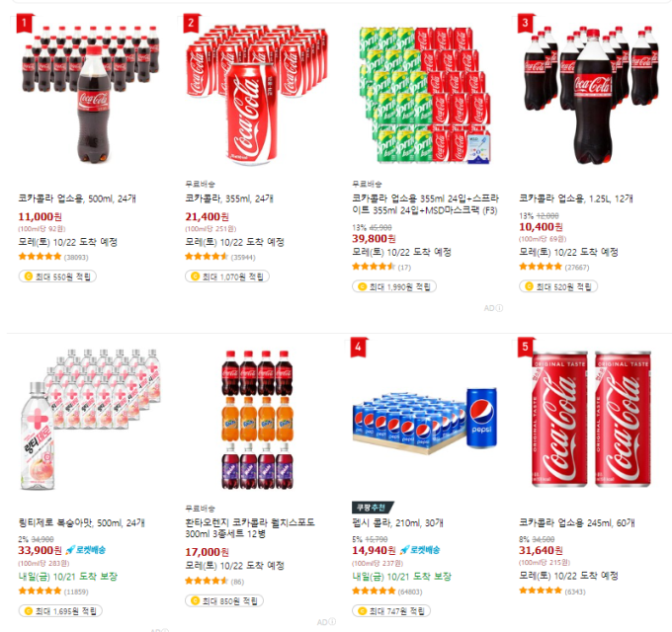Open the 펩시 콜라, 210ml, 30개 listing title

coord(397,522)
